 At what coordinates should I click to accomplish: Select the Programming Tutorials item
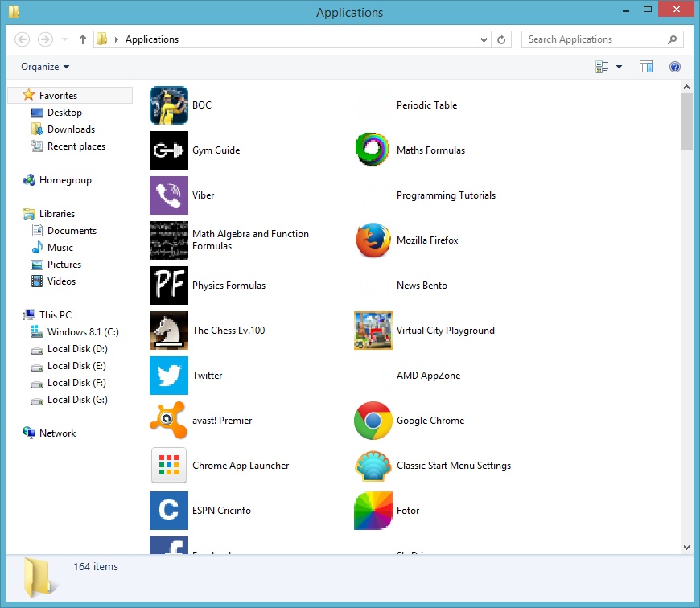pyautogui.click(x=446, y=195)
